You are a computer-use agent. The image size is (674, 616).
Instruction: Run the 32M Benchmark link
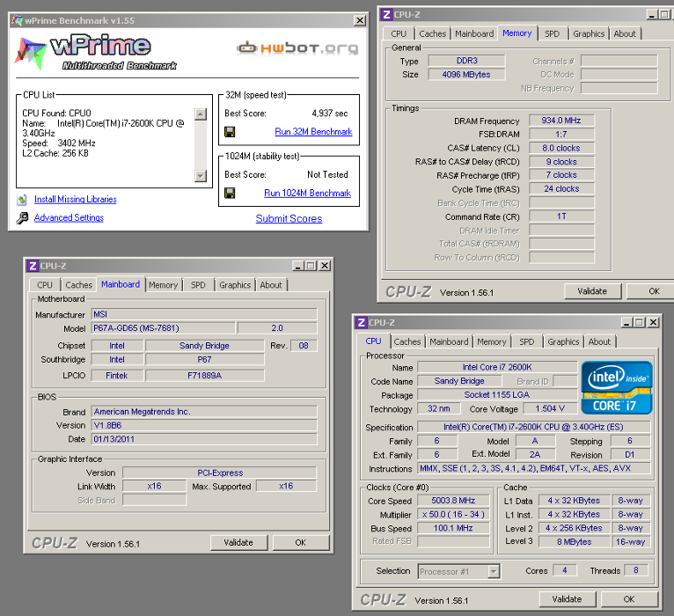[x=313, y=131]
